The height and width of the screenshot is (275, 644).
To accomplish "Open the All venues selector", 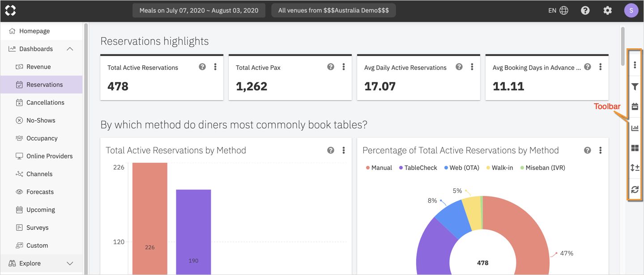I will point(333,10).
